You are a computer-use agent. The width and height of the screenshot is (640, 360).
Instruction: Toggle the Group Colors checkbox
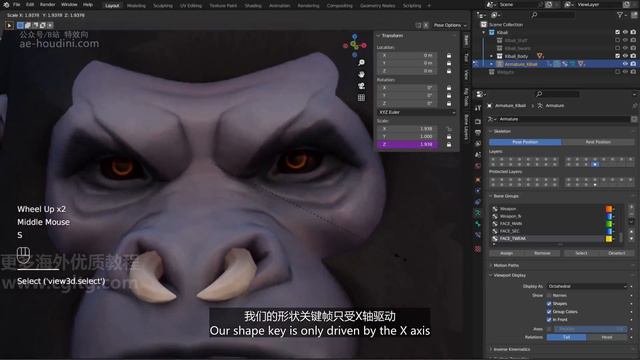549,312
